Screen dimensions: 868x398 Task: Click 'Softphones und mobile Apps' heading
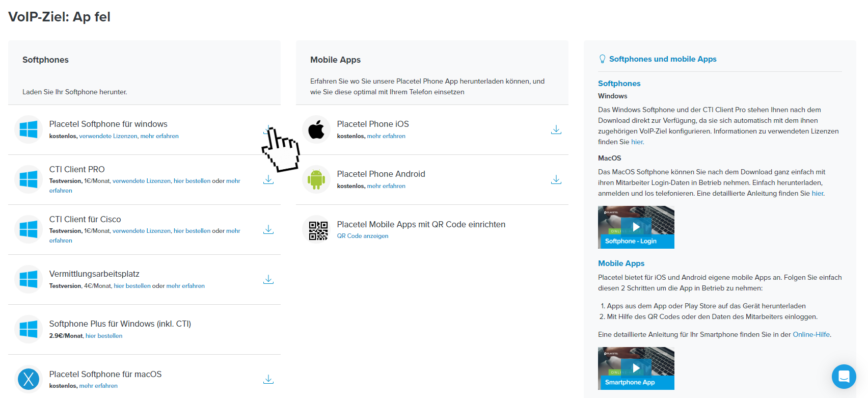[663, 59]
